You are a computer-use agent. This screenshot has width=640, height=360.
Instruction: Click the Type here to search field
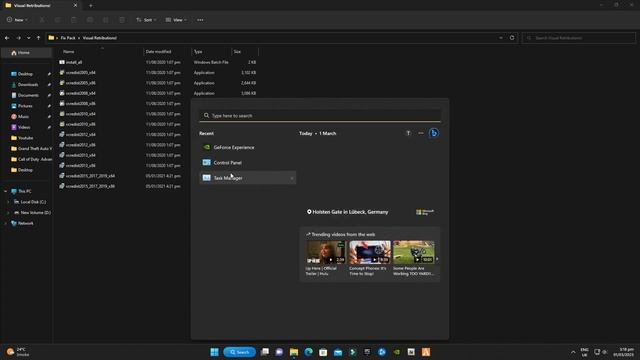pos(320,116)
